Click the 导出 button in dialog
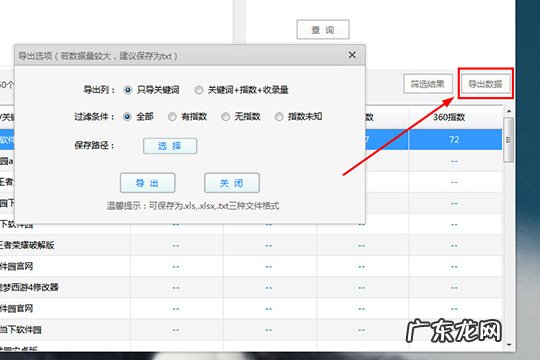The image size is (540, 360). point(148,183)
